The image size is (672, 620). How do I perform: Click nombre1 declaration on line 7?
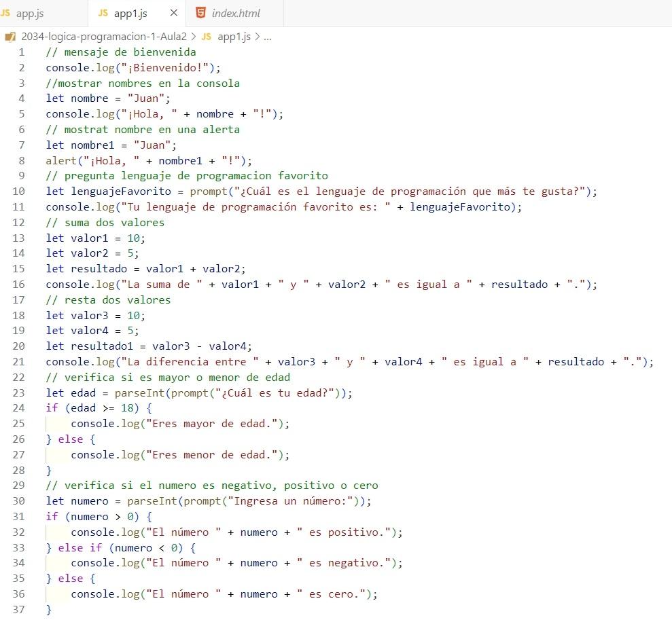click(92, 145)
